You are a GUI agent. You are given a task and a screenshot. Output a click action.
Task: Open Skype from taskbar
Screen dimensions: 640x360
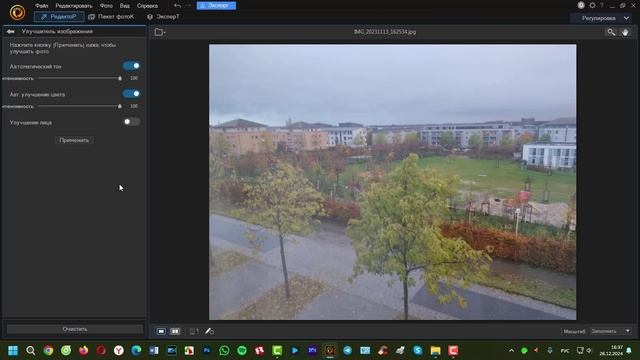tap(418, 351)
